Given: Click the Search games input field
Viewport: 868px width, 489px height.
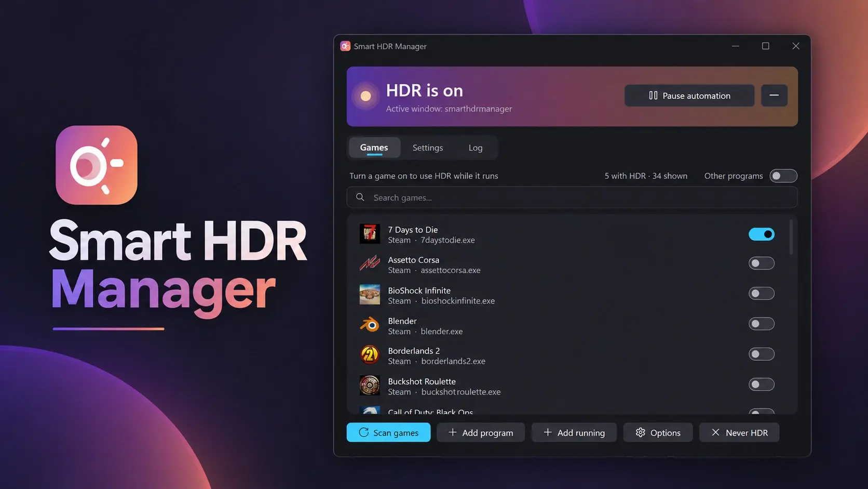Looking at the screenshot, I should pos(572,197).
